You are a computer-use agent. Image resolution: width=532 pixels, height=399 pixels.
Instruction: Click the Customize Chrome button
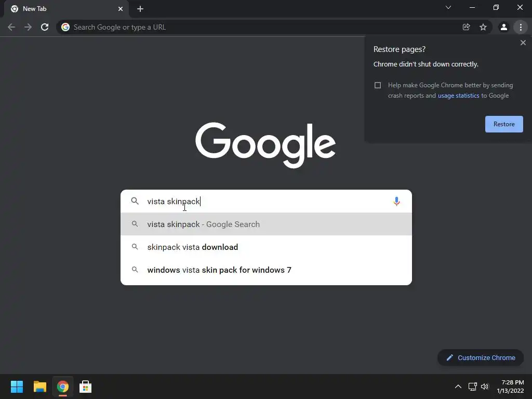click(x=481, y=357)
